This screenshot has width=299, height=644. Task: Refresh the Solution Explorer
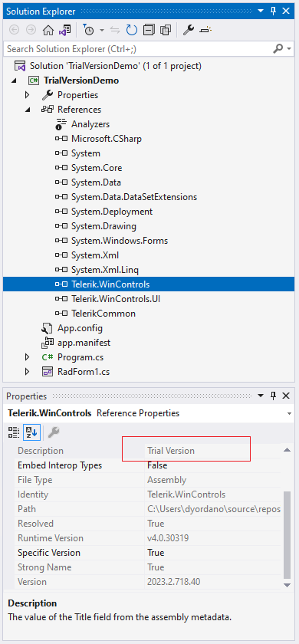[x=132, y=30]
